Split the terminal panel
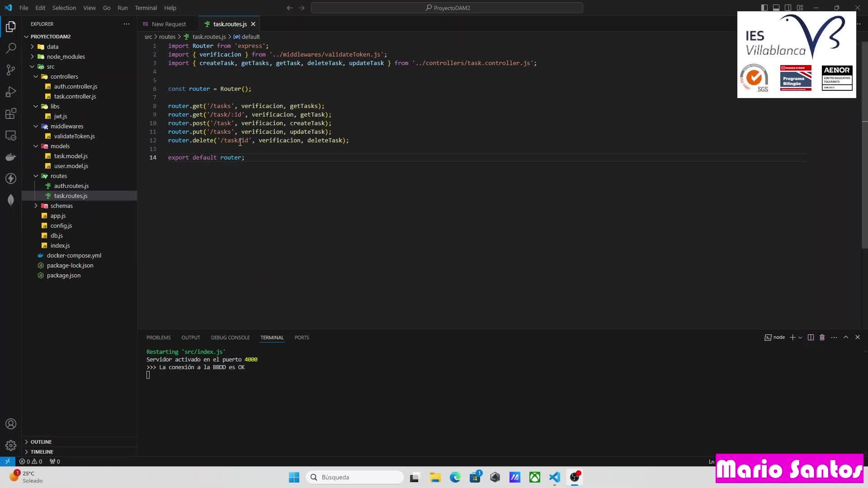 pyautogui.click(x=811, y=338)
